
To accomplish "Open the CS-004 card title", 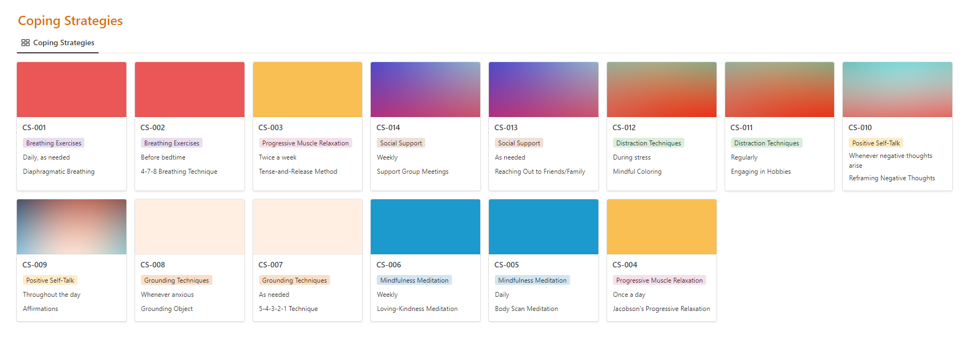I will pyautogui.click(x=624, y=265).
